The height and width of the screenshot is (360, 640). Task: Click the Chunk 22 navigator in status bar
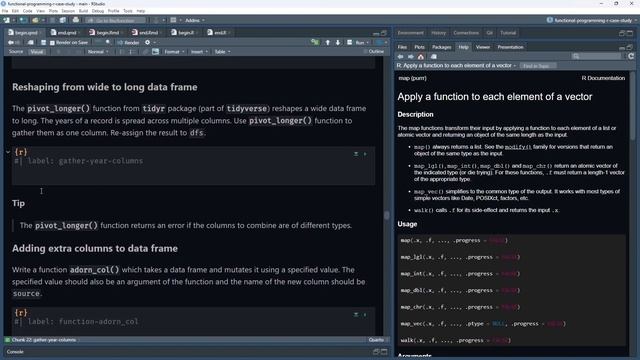[x=44, y=340]
